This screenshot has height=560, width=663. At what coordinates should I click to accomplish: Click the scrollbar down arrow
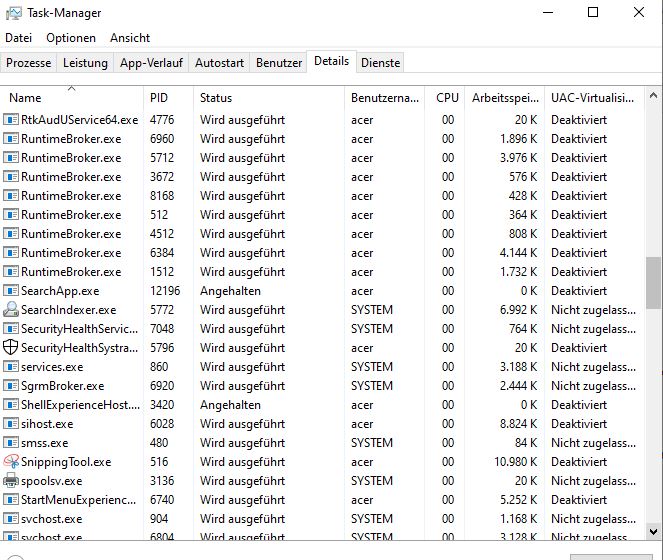click(x=653, y=531)
